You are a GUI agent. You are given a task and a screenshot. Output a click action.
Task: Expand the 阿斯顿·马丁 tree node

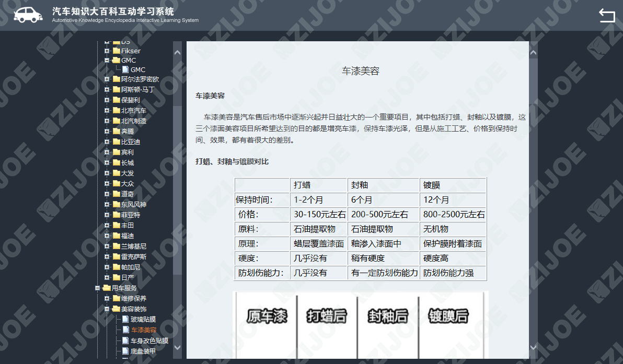107,89
